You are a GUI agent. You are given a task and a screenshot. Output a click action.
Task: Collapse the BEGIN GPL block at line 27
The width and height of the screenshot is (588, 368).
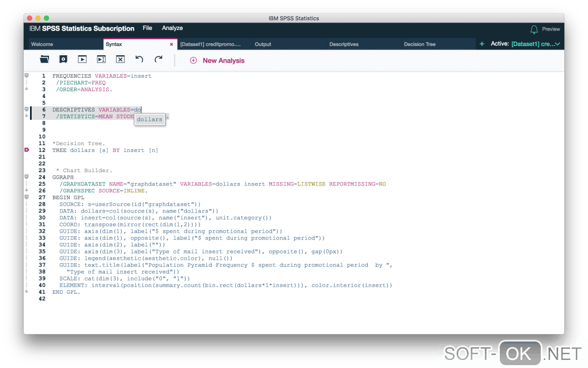tap(27, 197)
